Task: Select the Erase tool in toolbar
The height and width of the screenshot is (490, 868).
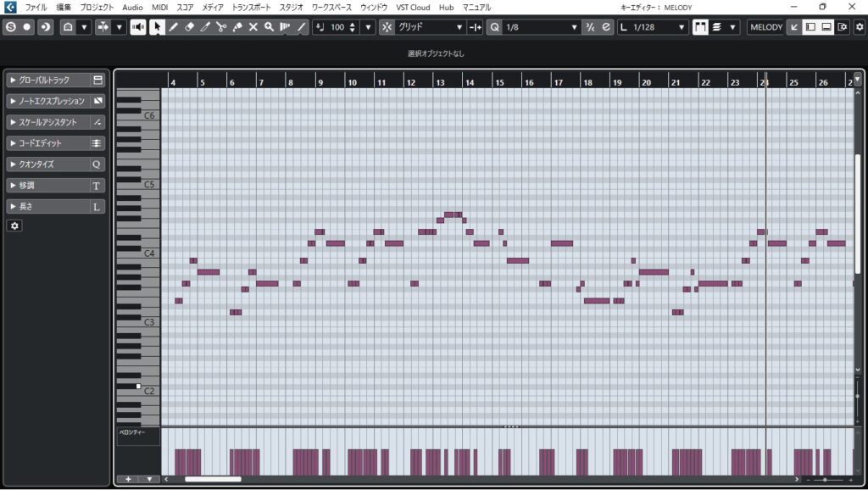Action: pos(190,27)
